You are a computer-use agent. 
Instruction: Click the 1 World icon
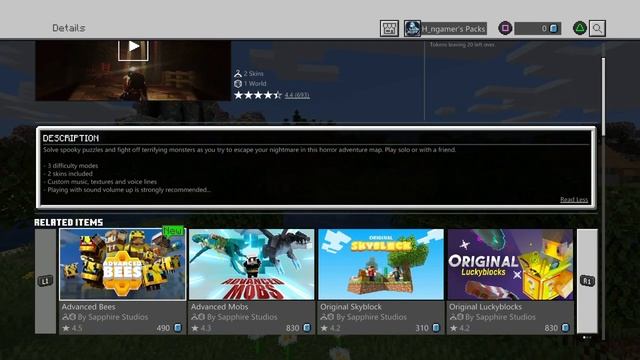coord(238,83)
